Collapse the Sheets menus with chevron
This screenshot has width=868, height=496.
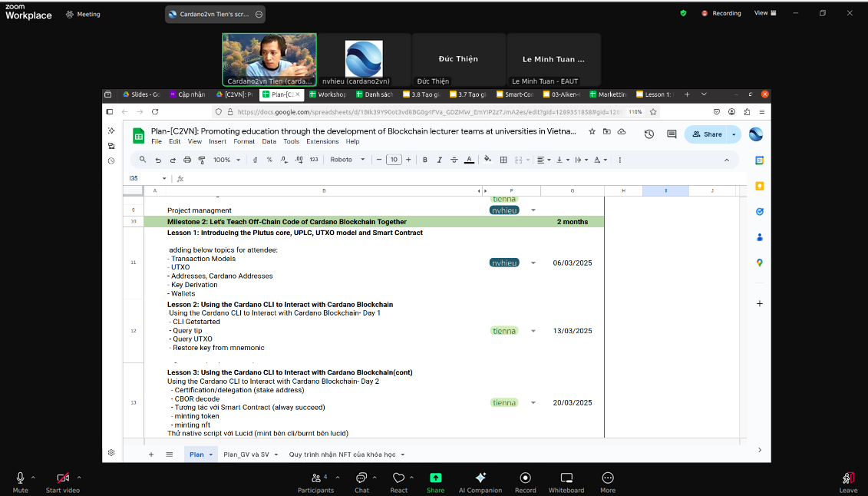point(726,160)
